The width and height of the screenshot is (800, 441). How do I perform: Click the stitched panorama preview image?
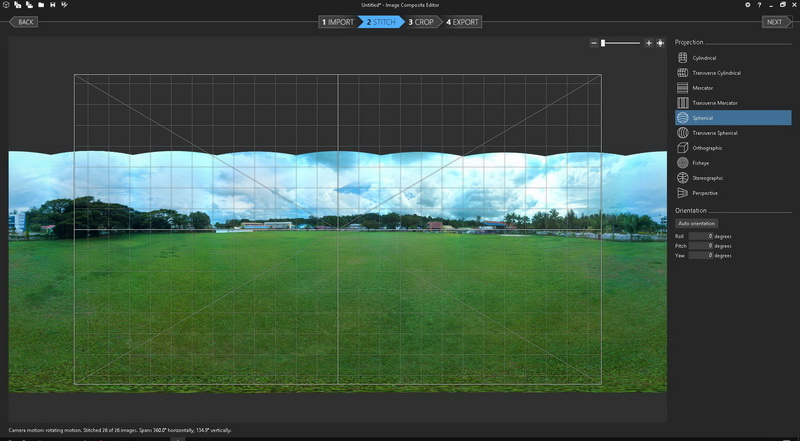338,272
